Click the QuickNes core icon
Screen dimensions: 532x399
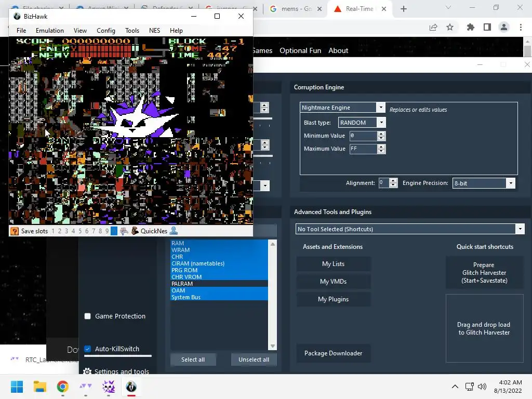point(135,231)
